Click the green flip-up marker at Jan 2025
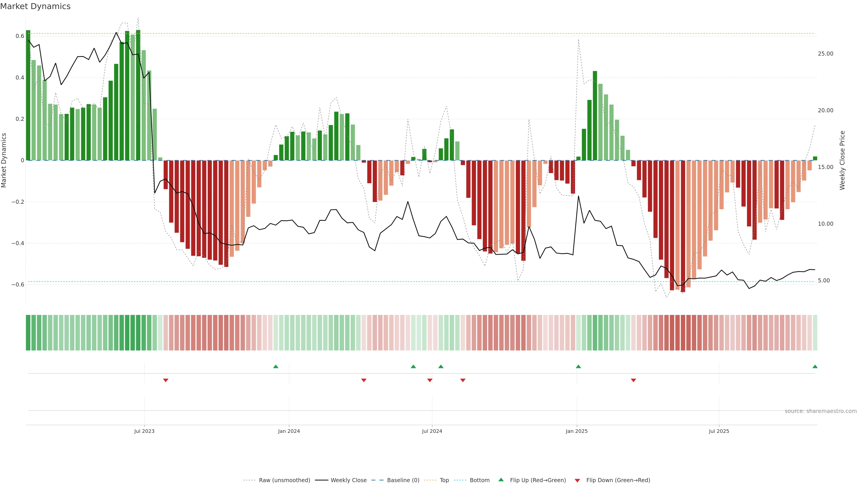Viewport: 868px width, 488px height. pos(578,366)
